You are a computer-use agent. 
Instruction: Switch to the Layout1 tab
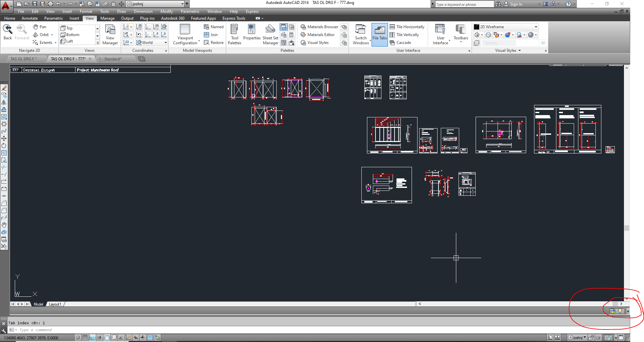pyautogui.click(x=55, y=304)
